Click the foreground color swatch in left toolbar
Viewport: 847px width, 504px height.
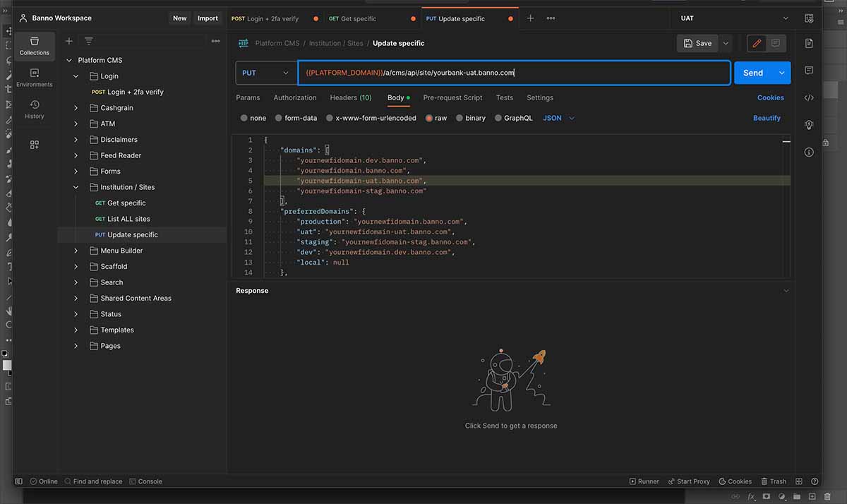pos(6,364)
